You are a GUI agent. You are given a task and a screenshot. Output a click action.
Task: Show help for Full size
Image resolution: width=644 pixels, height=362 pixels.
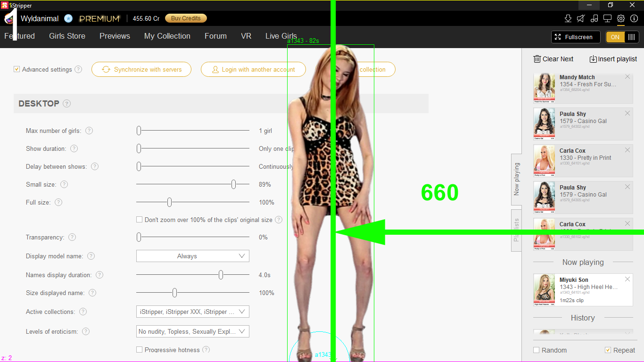coord(58,202)
